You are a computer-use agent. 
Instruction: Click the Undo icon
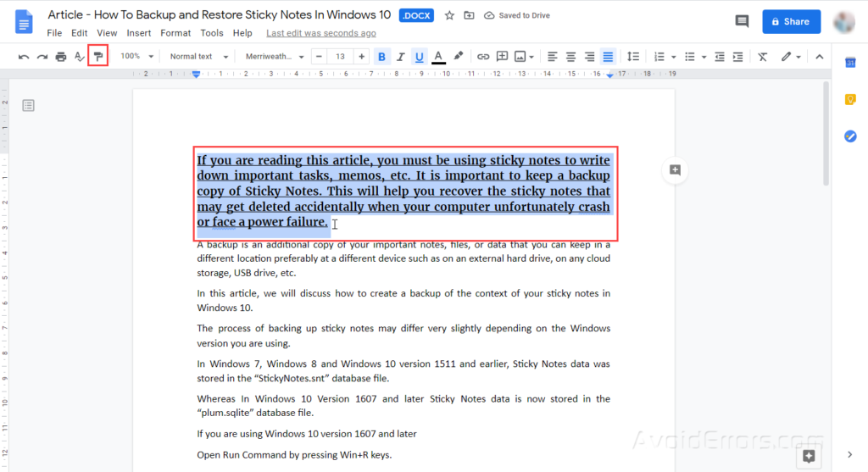pos(23,57)
